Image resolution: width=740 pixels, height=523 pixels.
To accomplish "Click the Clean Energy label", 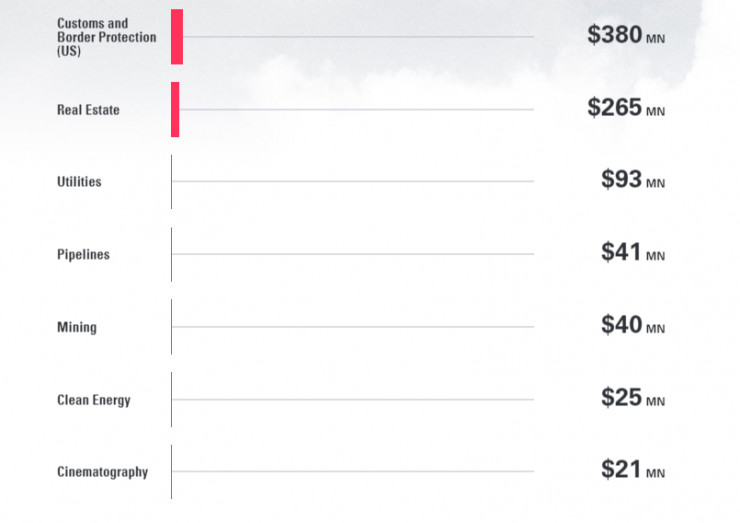I will 94,400.
